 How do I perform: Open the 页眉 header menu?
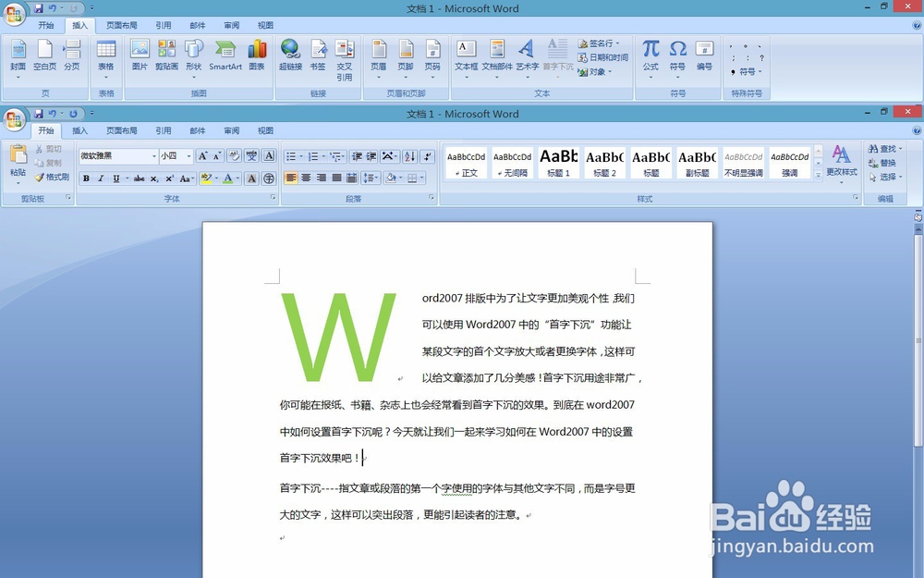[x=379, y=59]
